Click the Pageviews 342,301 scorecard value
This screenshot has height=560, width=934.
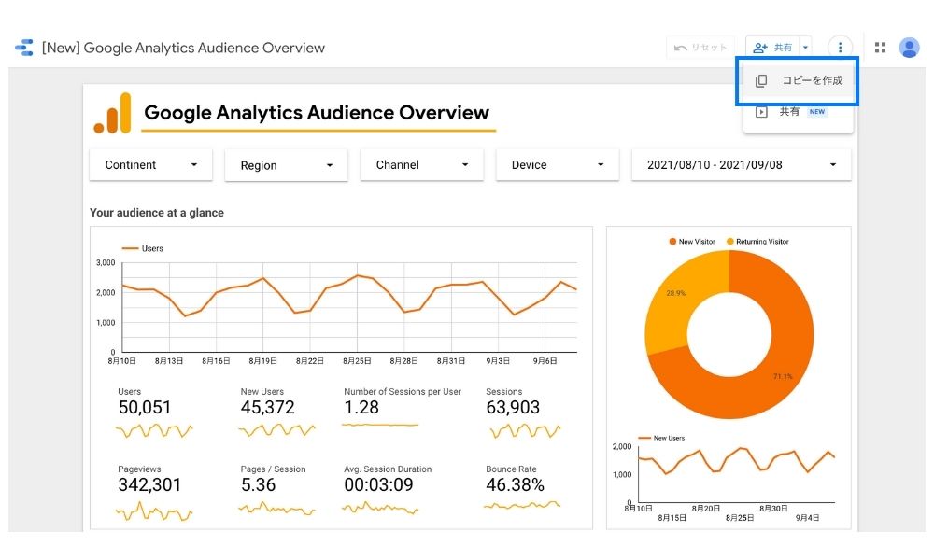click(x=149, y=485)
